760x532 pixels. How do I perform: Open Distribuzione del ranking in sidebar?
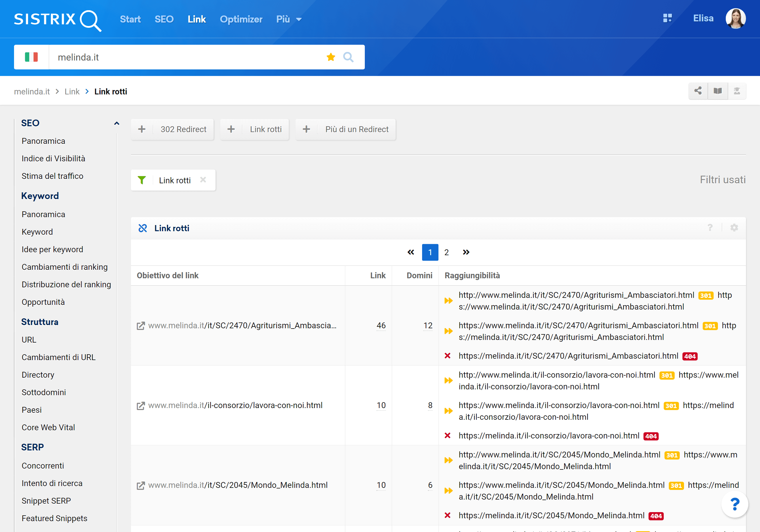tap(66, 284)
